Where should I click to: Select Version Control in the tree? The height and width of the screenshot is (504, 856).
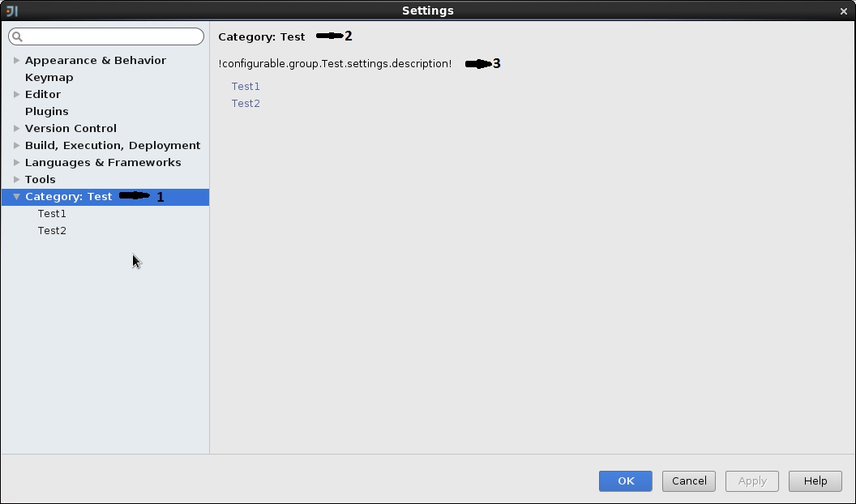(71, 128)
